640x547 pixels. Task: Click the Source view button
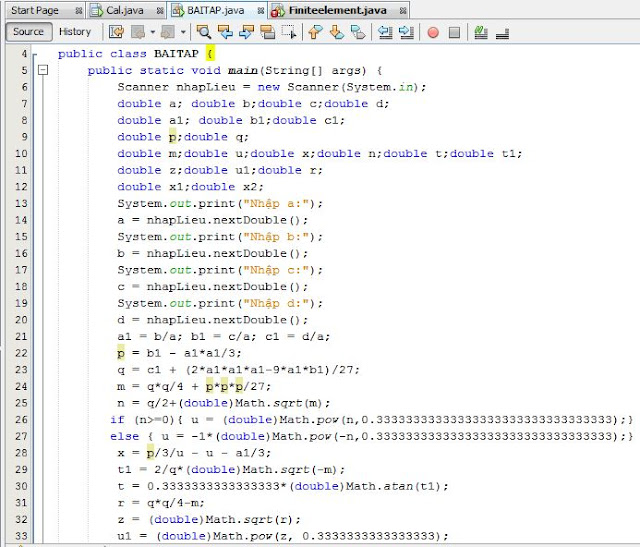[29, 32]
